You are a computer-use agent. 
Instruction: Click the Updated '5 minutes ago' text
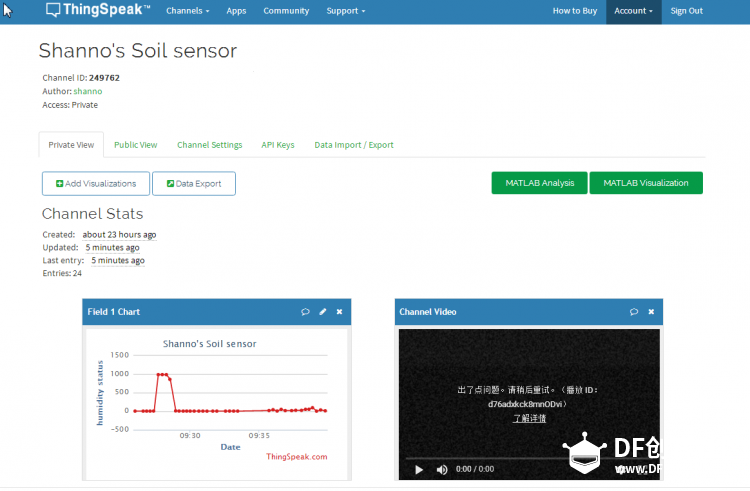point(112,247)
